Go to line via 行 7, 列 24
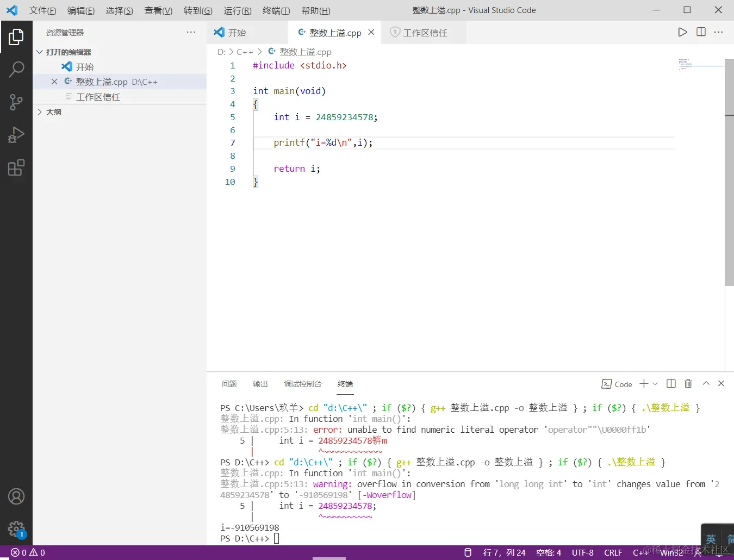This screenshot has height=560, width=734. pyautogui.click(x=504, y=552)
